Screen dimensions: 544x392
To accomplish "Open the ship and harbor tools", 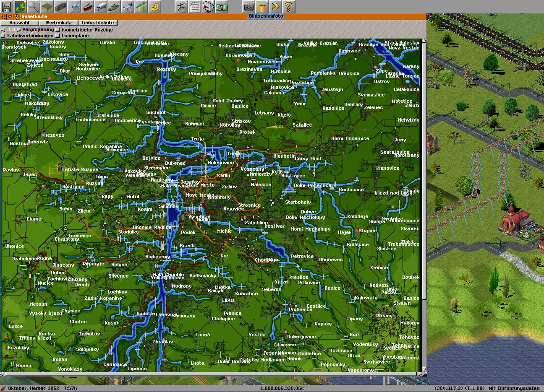I will click(x=114, y=7).
